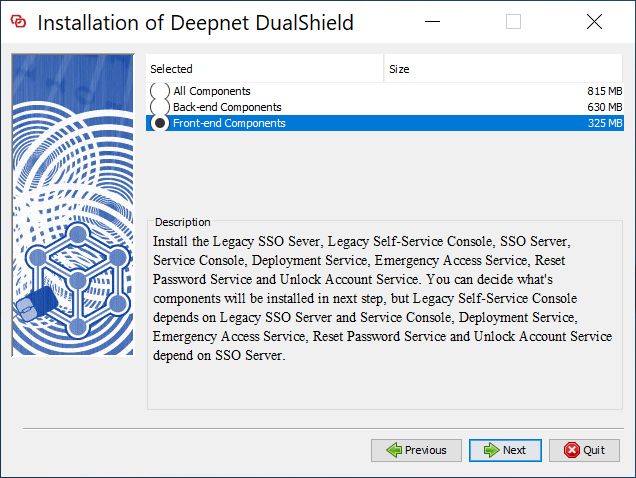
Task: Click the highlighted 325 MB size value
Action: [x=604, y=123]
